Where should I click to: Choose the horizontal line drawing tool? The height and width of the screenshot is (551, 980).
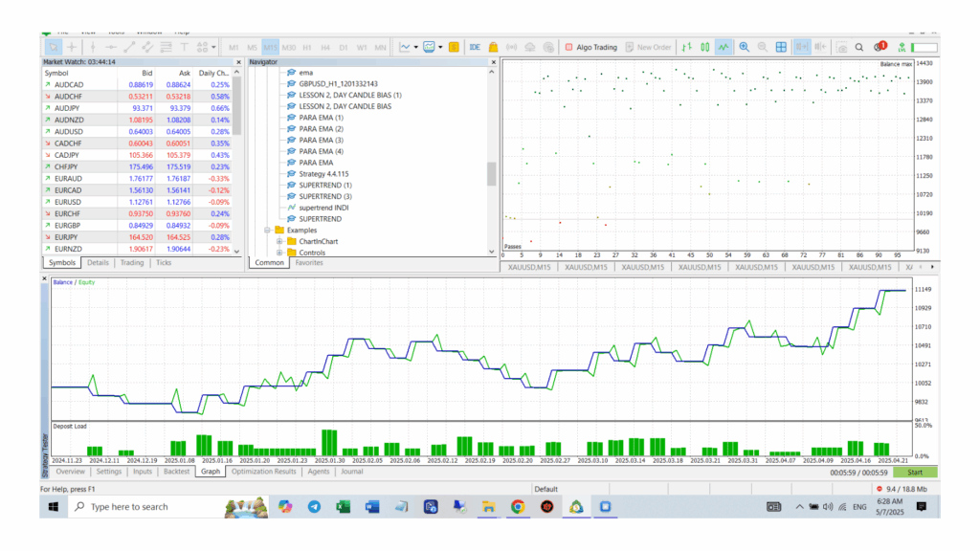click(111, 47)
